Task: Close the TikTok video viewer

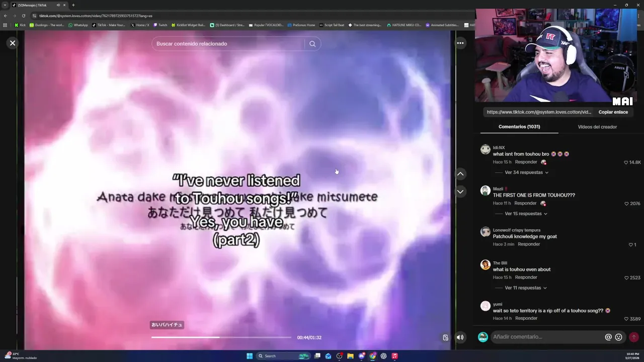Action: point(13,43)
